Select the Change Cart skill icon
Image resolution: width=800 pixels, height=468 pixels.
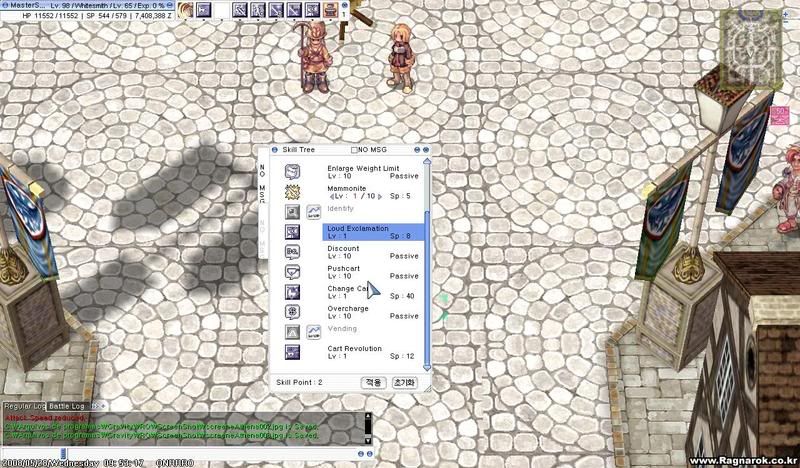click(292, 292)
